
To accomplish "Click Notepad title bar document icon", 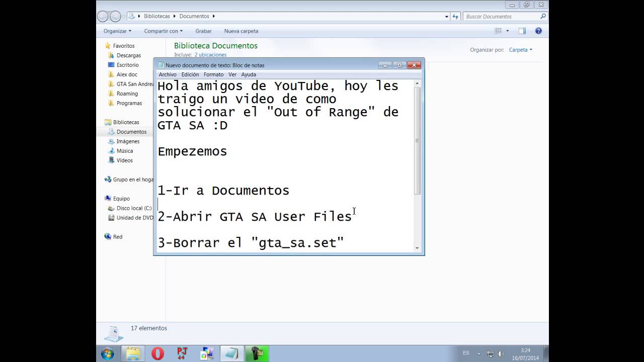I will click(161, 65).
